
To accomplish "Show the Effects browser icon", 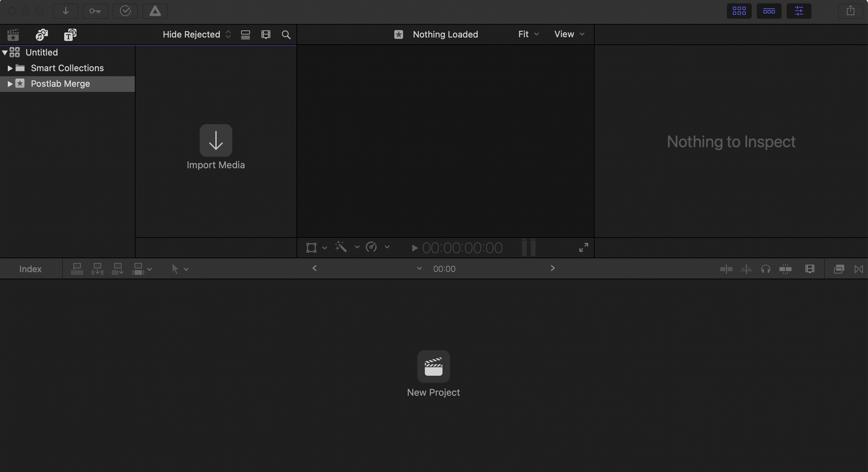I will point(839,269).
